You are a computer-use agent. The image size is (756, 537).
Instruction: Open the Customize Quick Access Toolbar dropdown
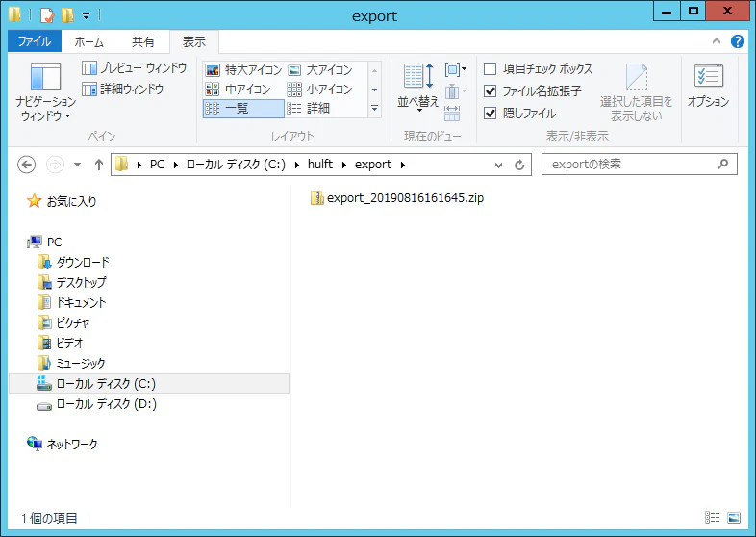click(x=86, y=16)
